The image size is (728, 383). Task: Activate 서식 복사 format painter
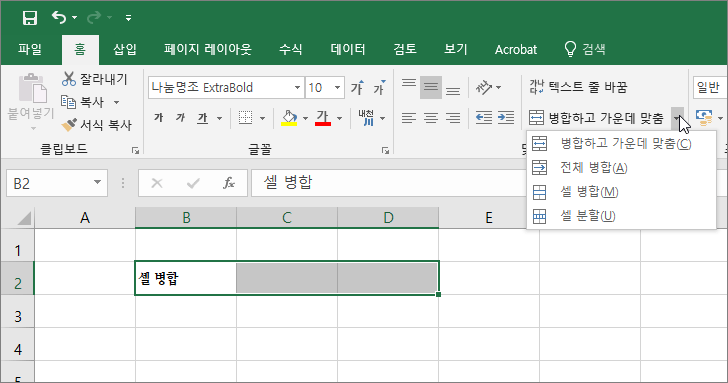(x=97, y=124)
